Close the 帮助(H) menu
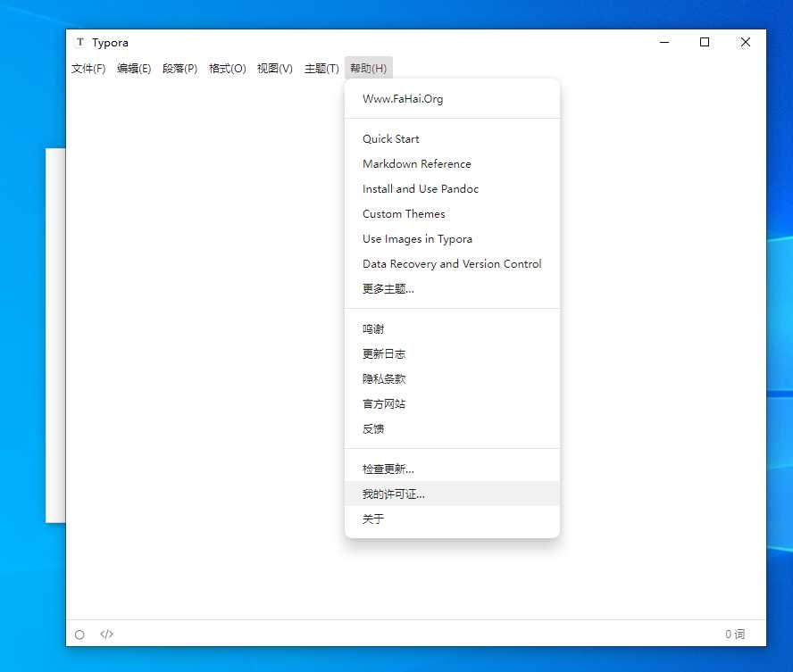 pos(368,68)
